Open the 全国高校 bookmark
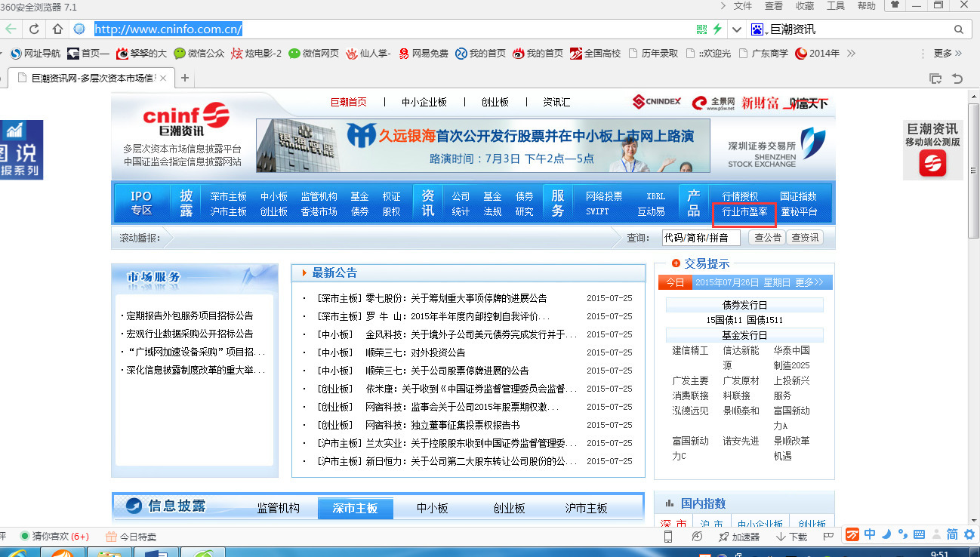The image size is (980, 557). (x=596, y=54)
